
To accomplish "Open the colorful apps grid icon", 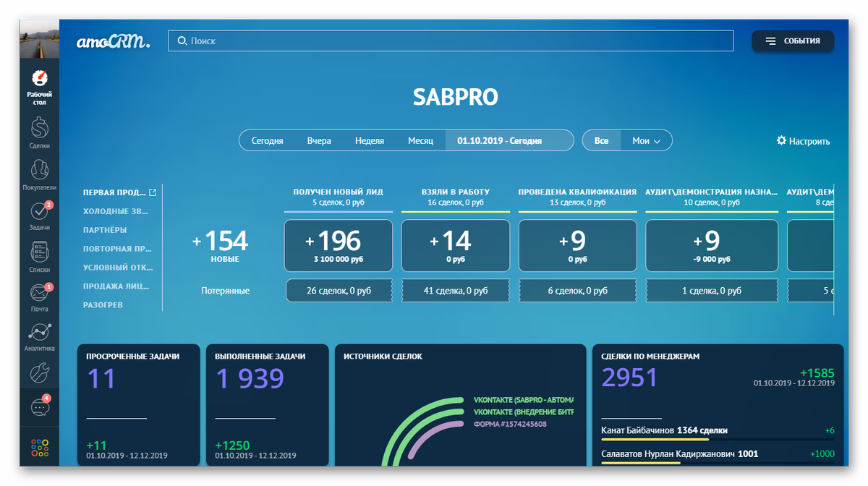I will click(x=39, y=448).
